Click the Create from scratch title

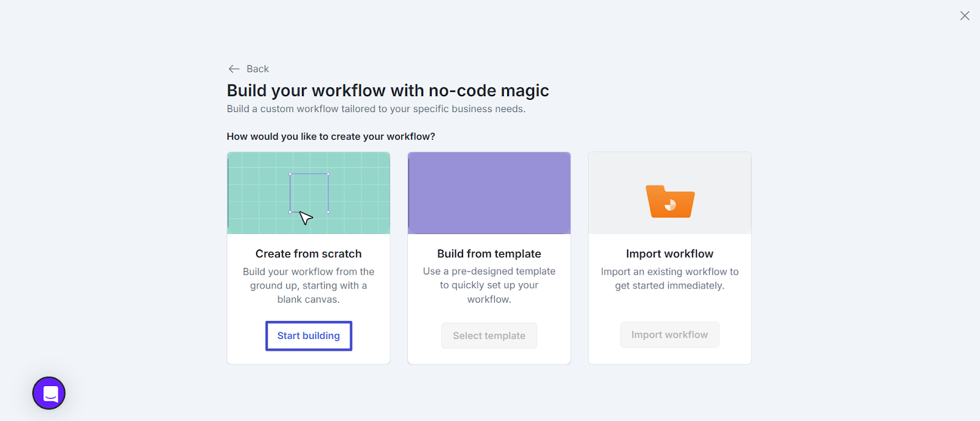[x=309, y=254]
